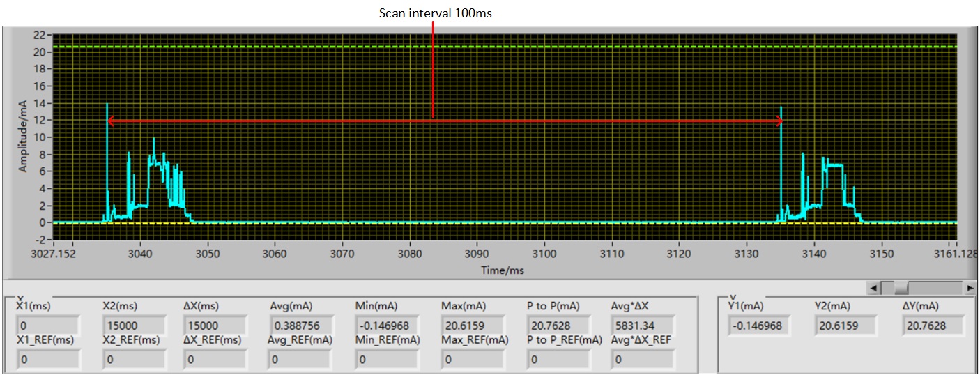Click the P to P(mA) value field

pyautogui.click(x=558, y=326)
